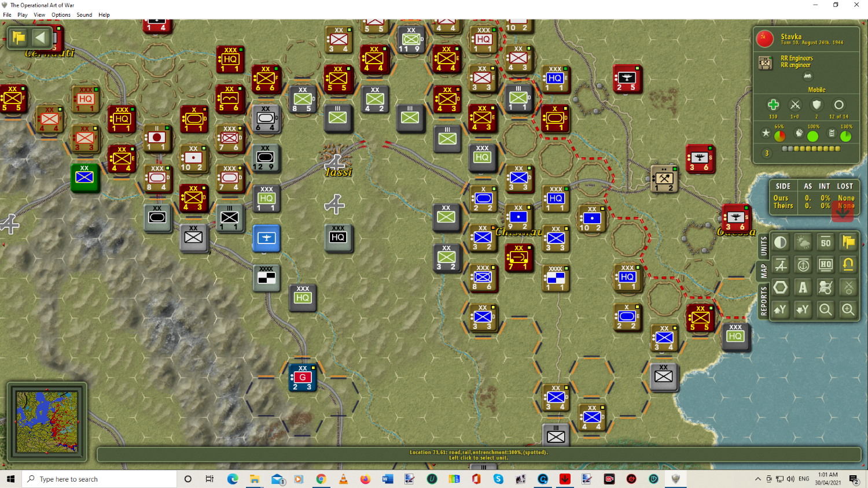Click the train movement mode icon
Screen dimensions: 868x488
pos(807,76)
